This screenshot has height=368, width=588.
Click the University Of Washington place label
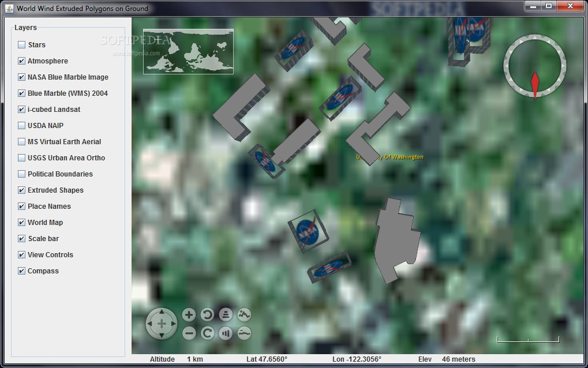coord(389,157)
